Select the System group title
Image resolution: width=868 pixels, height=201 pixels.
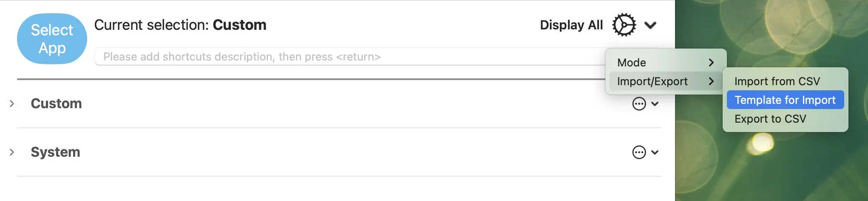55,152
